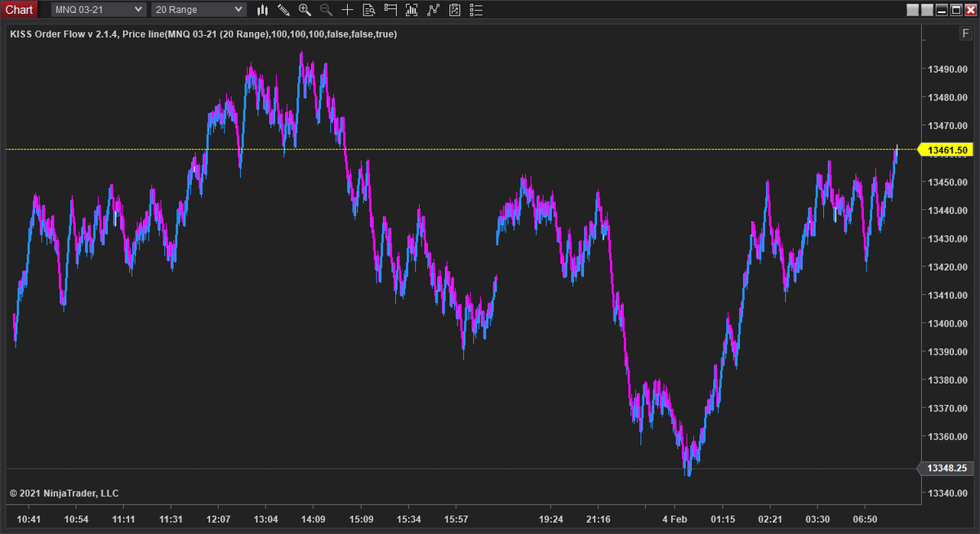The width and height of the screenshot is (980, 534).
Task: Click the second gray link button in title bar
Action: tap(928, 10)
